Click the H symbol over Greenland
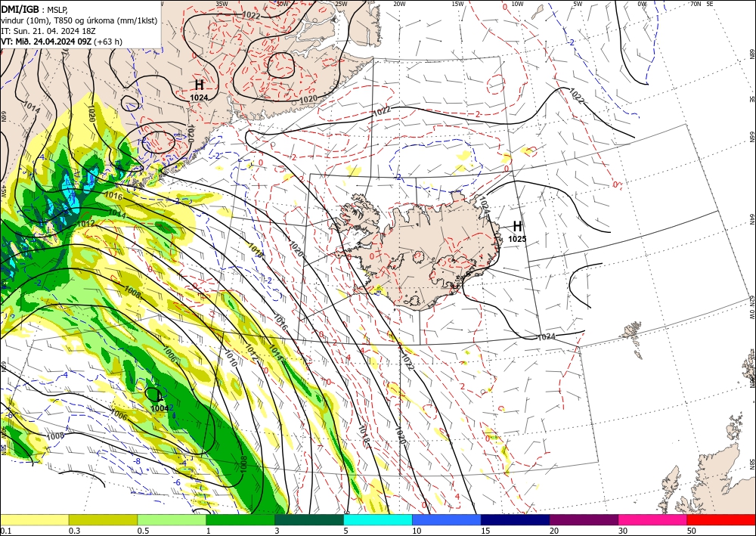 point(199,85)
